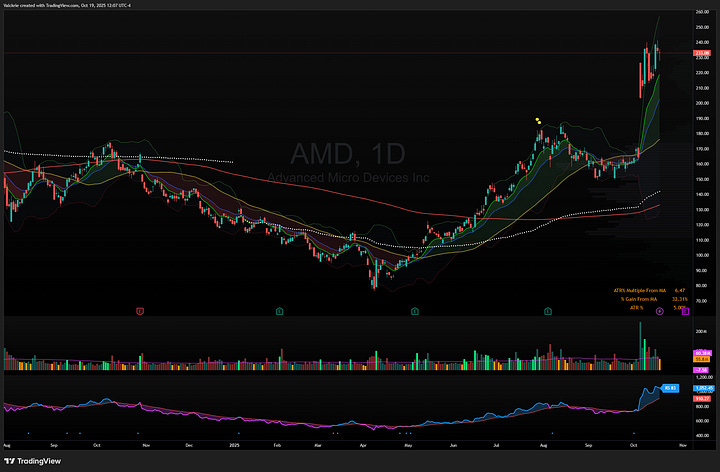This screenshot has width=720, height=472.
Task: Click the red 910.27 value label
Action: pos(702,399)
